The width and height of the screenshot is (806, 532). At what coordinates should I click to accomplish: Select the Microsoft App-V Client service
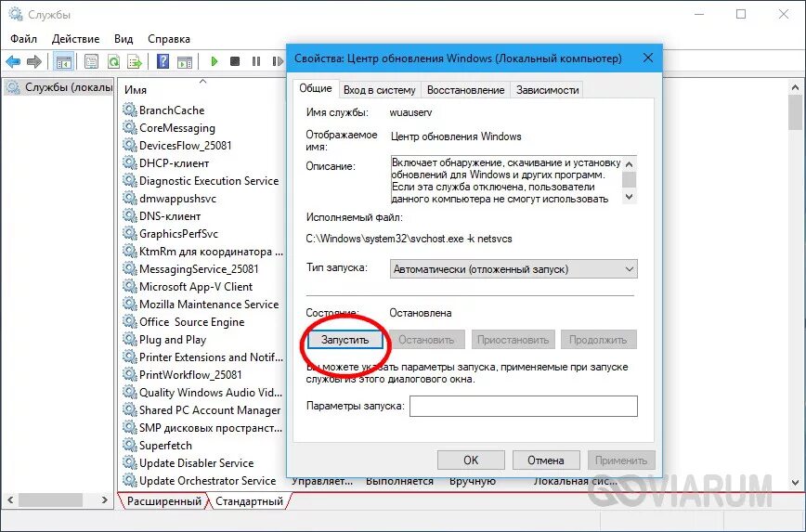pos(196,286)
